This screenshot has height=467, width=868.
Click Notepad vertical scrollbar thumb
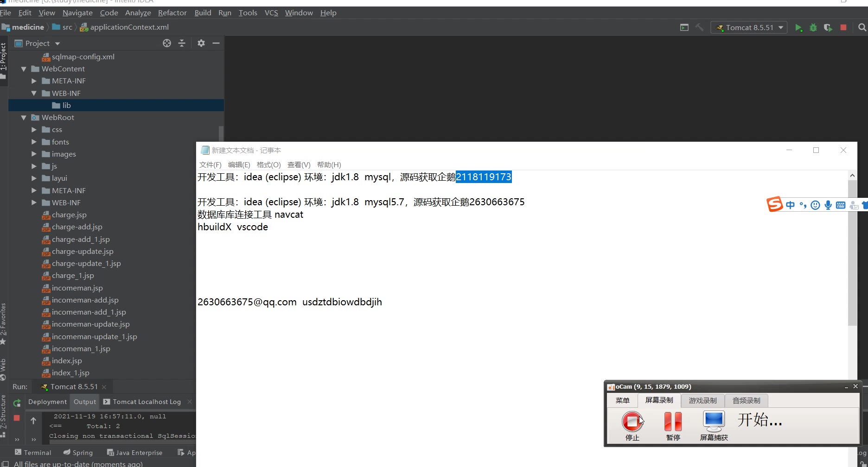click(852, 253)
